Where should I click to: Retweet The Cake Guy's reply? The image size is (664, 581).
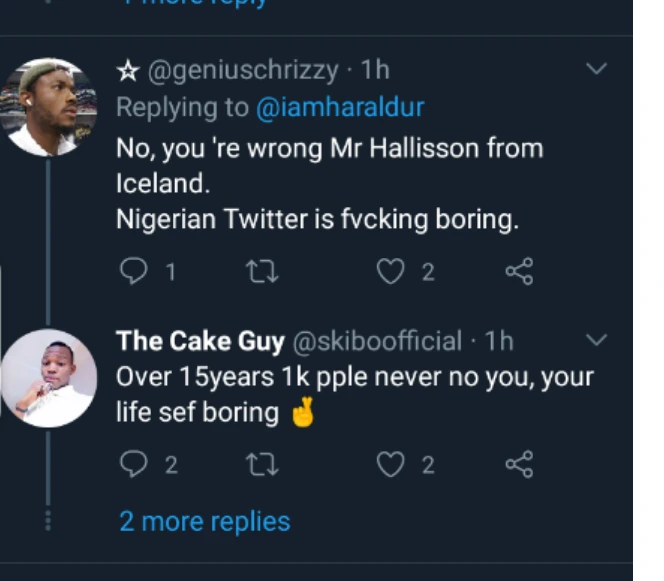coord(260,464)
